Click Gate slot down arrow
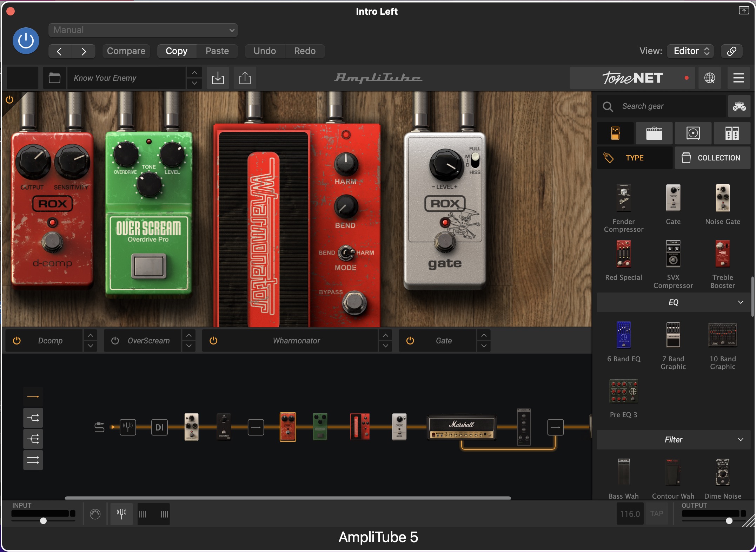756x552 pixels. coord(484,346)
